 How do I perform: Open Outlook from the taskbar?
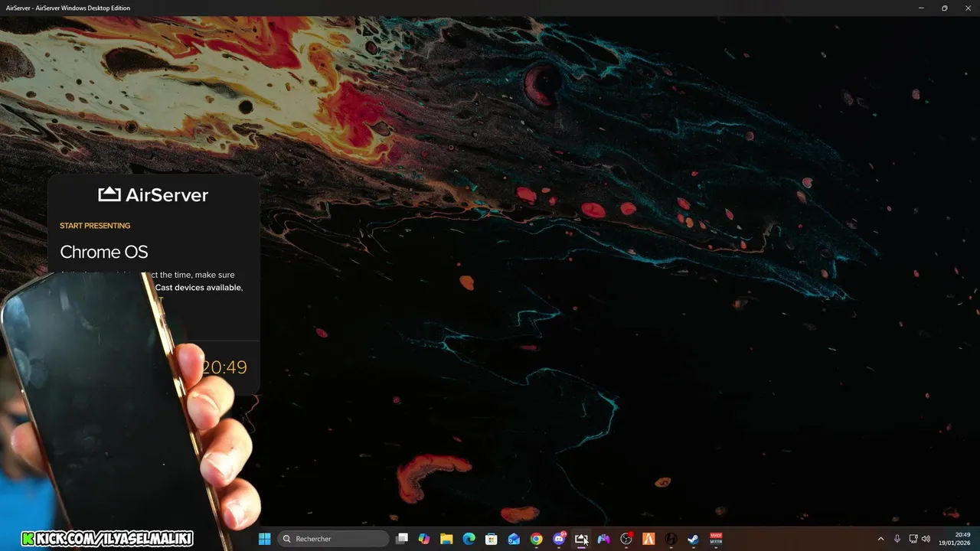point(514,539)
